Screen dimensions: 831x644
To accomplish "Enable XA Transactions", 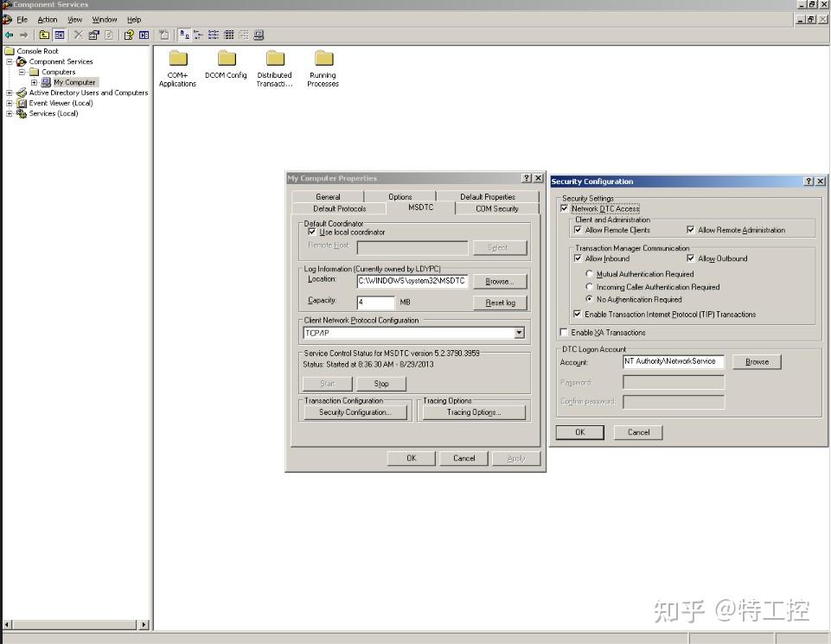I will click(x=563, y=332).
